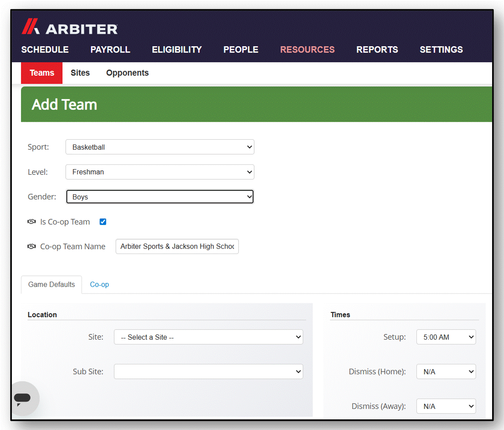The width and height of the screenshot is (504, 430).
Task: Open the REPORTS menu
Action: pos(377,50)
